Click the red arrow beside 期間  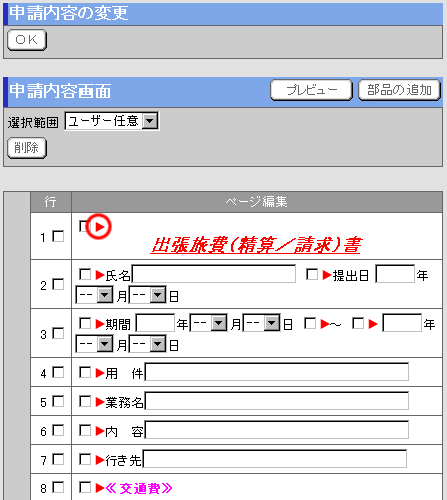click(x=100, y=324)
